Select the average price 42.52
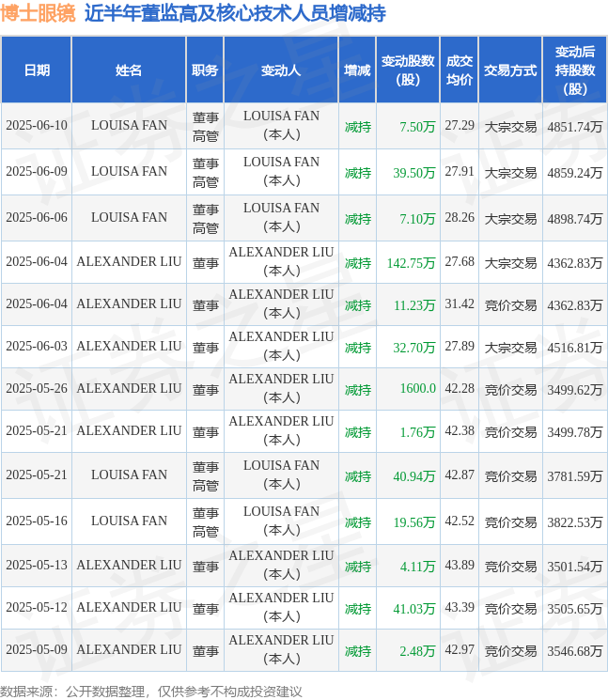 pos(460,521)
